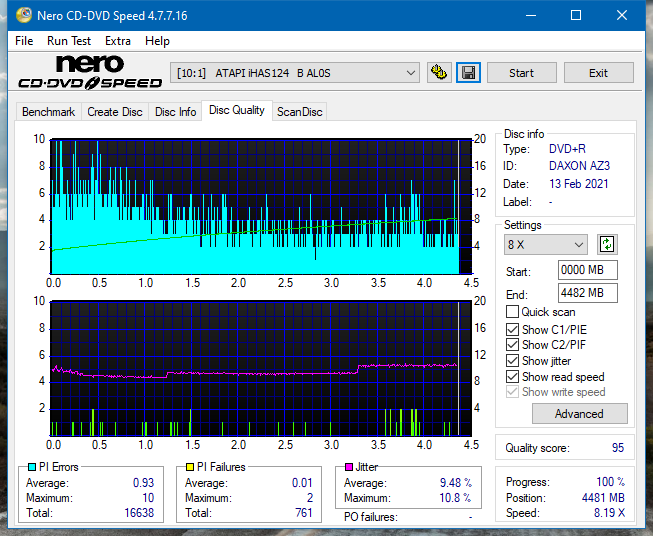Click the date 13 Feb 2021
The width and height of the screenshot is (653, 536).
pyautogui.click(x=578, y=184)
